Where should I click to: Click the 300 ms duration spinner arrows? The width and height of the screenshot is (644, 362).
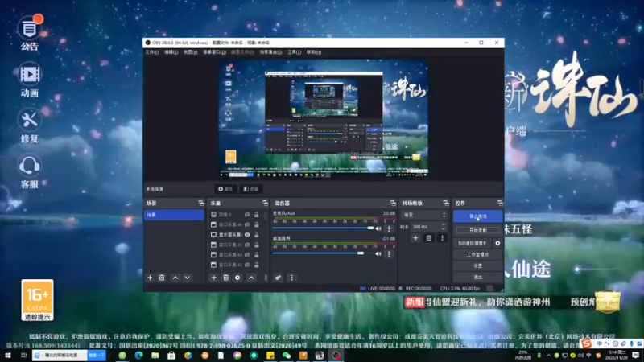tap(444, 227)
